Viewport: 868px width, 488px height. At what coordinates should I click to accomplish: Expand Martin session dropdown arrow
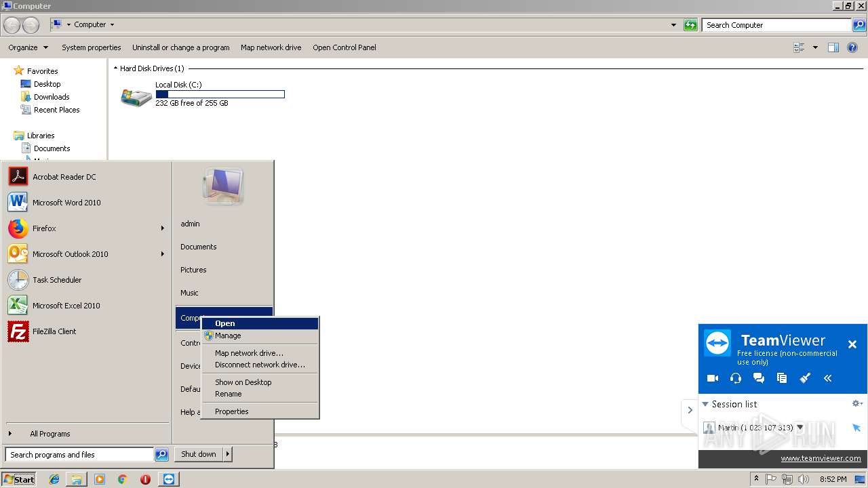click(x=800, y=428)
